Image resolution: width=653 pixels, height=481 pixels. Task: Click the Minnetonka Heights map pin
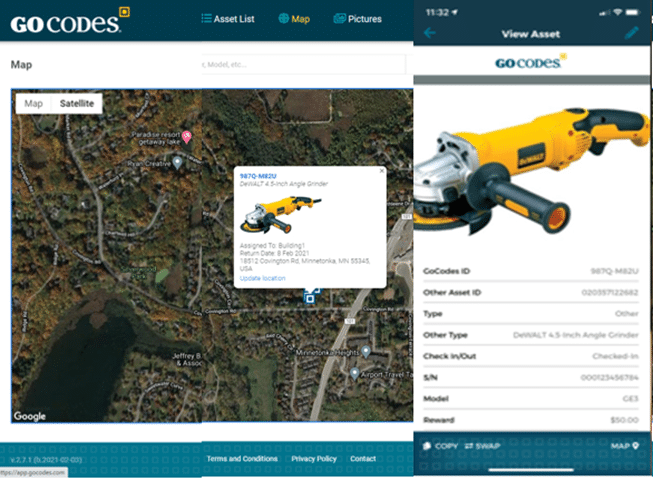click(x=366, y=352)
